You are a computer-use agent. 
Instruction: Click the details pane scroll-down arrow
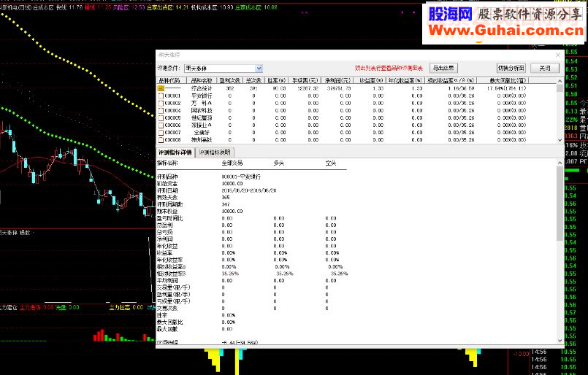click(x=560, y=341)
